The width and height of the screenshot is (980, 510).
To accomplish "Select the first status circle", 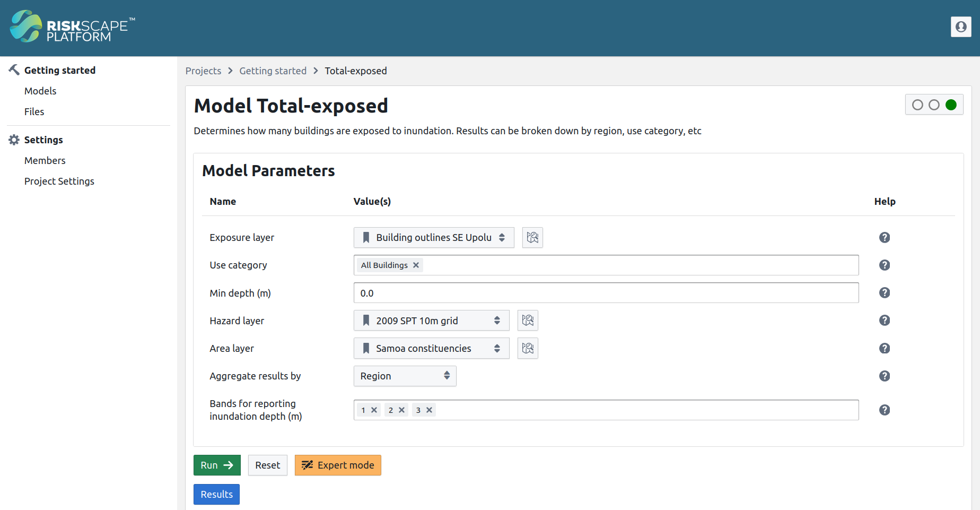I will pyautogui.click(x=917, y=105).
